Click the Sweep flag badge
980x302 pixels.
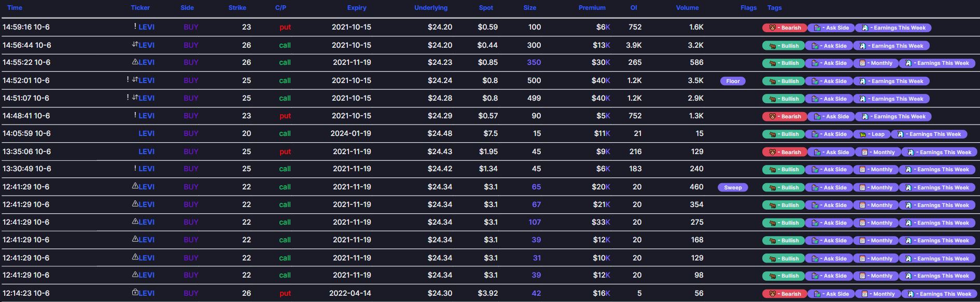(x=733, y=187)
